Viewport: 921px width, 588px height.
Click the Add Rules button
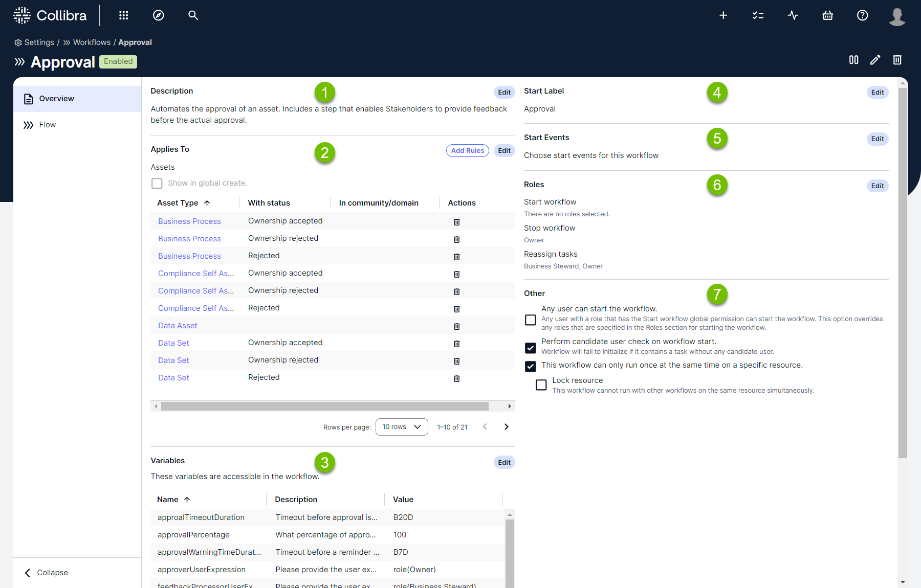(467, 150)
